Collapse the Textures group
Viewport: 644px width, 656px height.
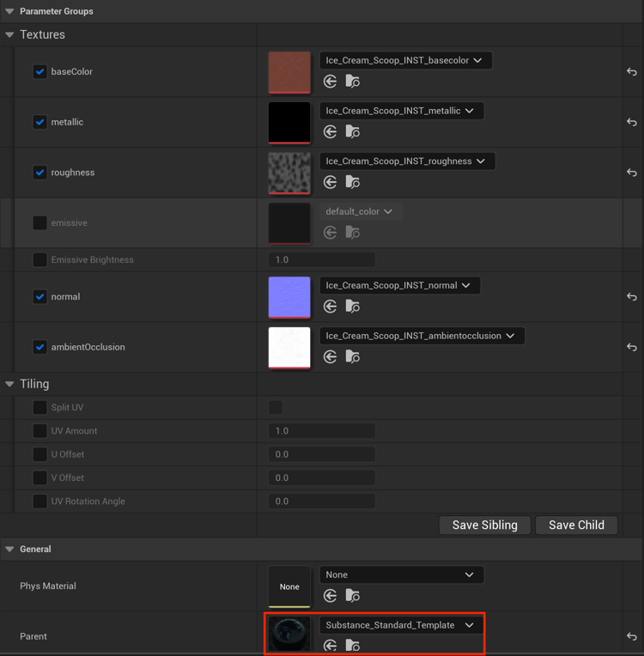(9, 34)
